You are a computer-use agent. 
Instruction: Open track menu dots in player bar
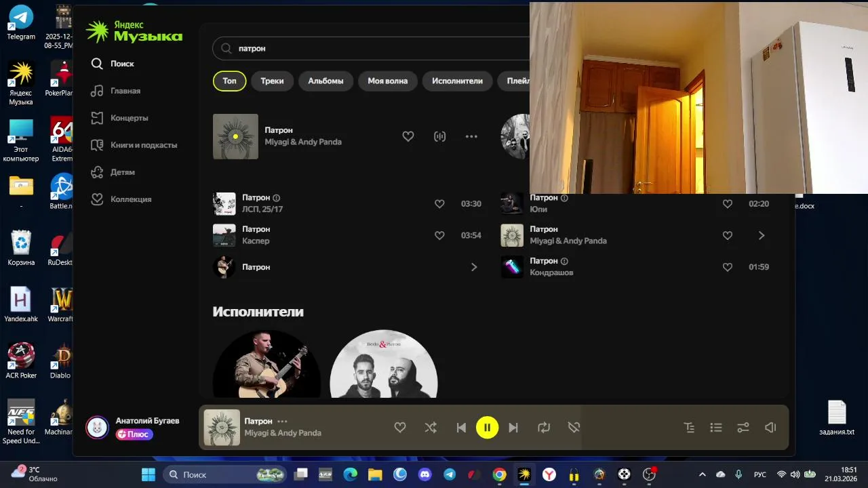coord(282,422)
